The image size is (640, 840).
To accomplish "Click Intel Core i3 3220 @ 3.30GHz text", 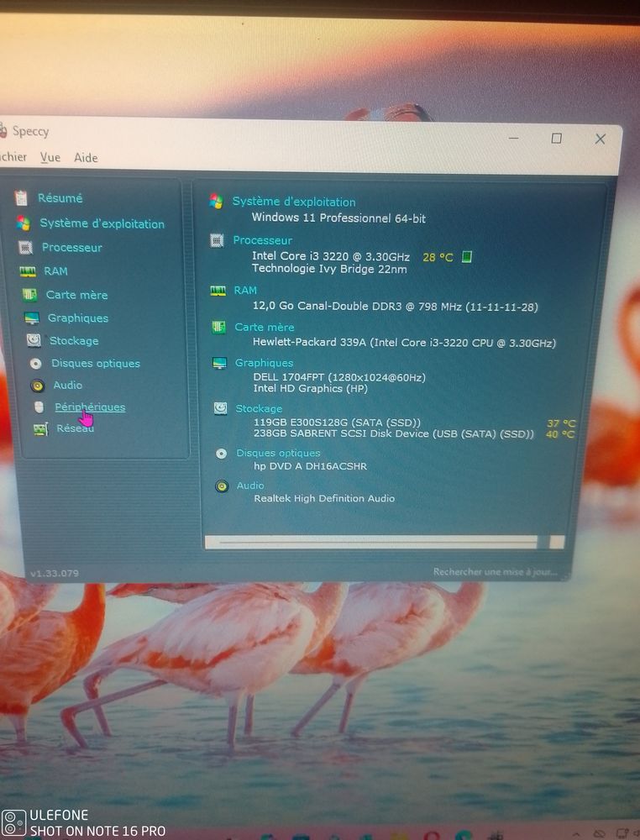I will click(x=330, y=256).
